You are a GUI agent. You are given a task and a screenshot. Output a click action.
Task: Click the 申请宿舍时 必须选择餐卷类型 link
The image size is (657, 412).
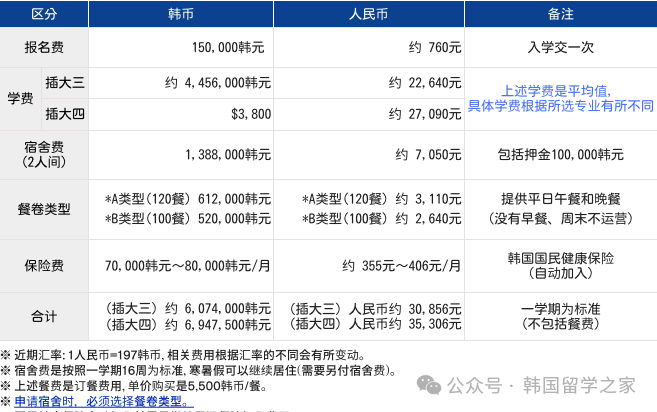[103, 402]
